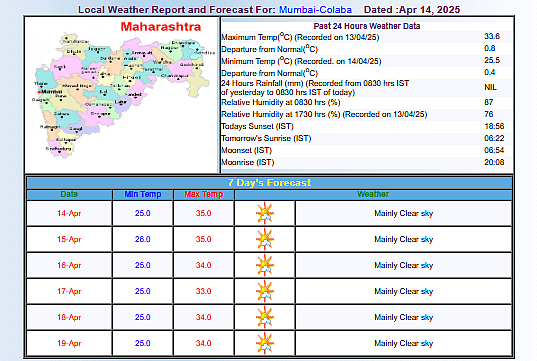Click the weather icon for 15-Apr
This screenshot has width=537, height=361.
265,239
